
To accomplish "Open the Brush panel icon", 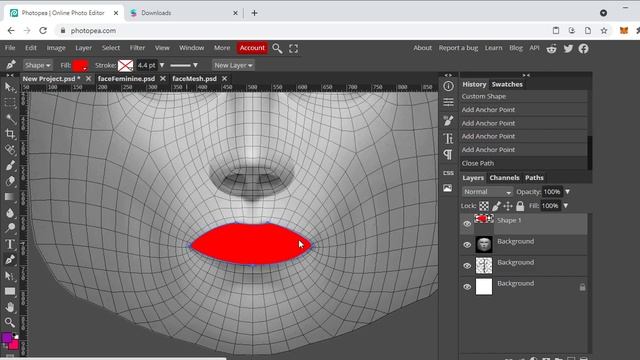I will point(448,121).
